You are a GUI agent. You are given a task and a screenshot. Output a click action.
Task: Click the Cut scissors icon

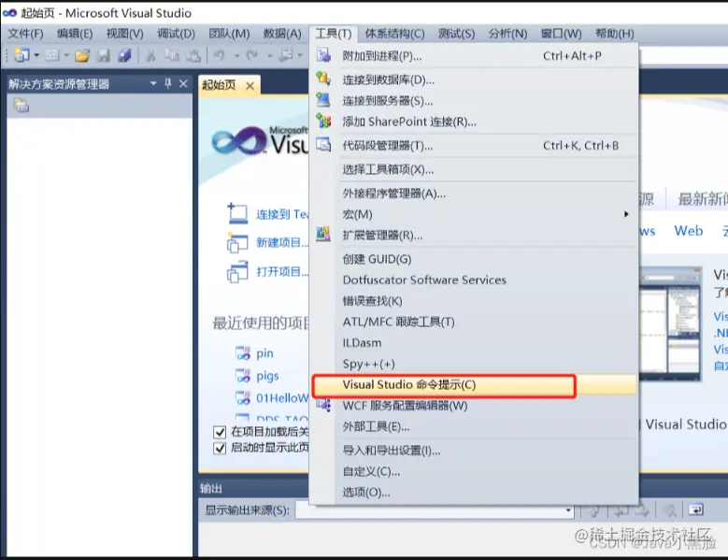click(150, 56)
